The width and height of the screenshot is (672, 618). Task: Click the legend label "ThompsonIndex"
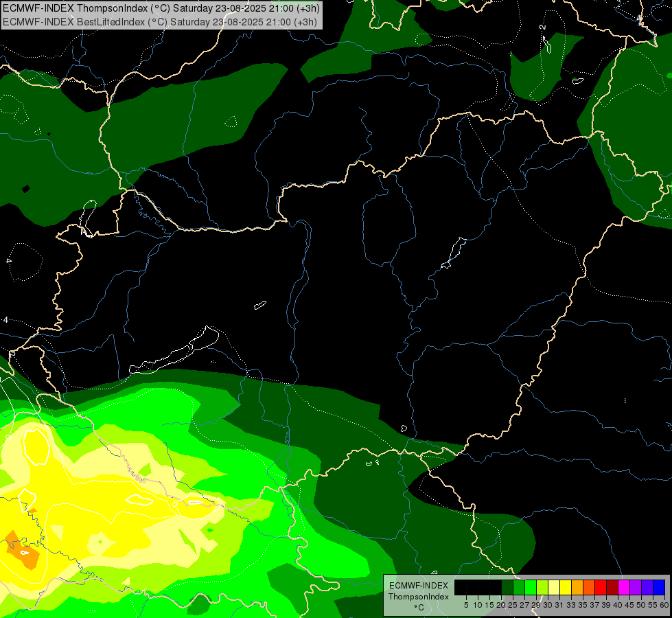(419, 597)
